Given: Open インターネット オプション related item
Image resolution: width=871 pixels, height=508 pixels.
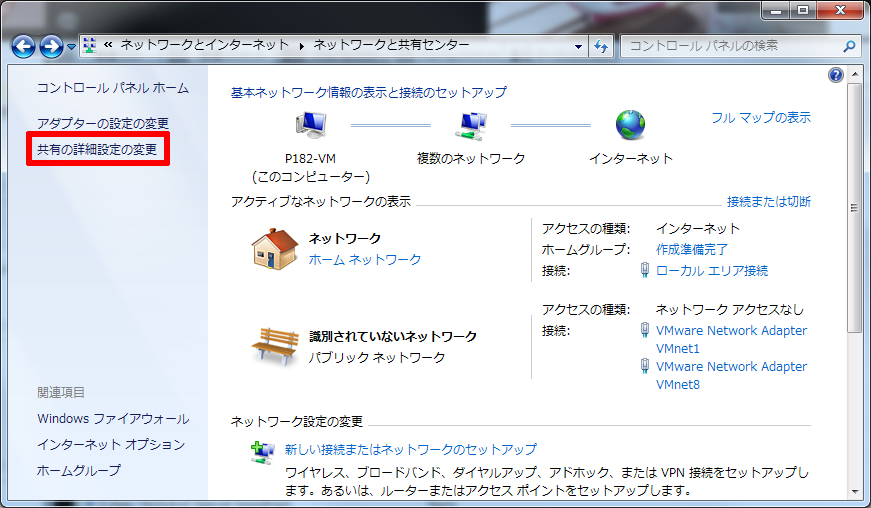Looking at the screenshot, I should tap(111, 444).
